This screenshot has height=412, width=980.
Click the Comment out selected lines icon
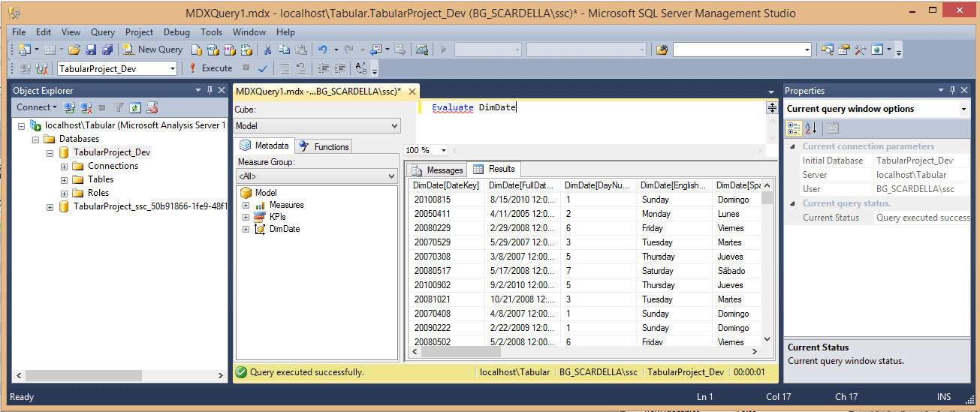285,68
